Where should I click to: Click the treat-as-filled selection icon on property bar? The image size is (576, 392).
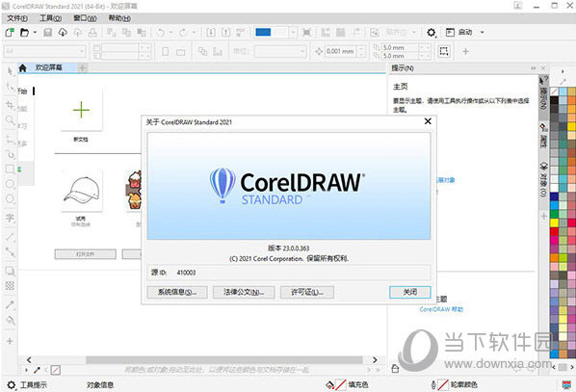coord(444,51)
